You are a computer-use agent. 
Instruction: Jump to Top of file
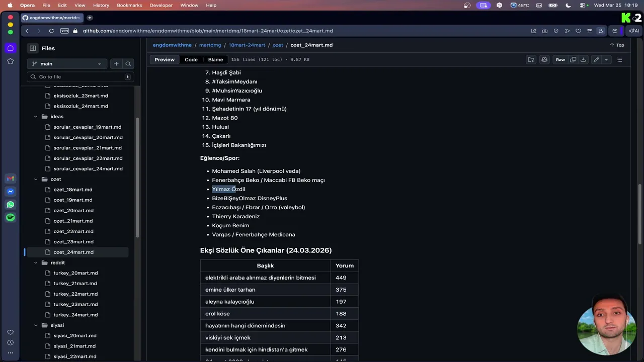tap(617, 45)
